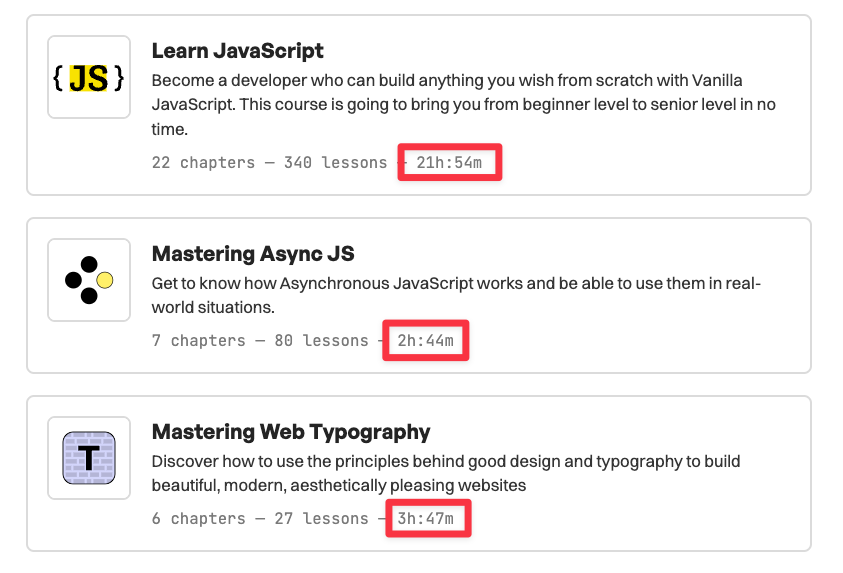Image resolution: width=843 pixels, height=573 pixels.
Task: Open the Mastering Async JS course title
Action: (x=253, y=254)
